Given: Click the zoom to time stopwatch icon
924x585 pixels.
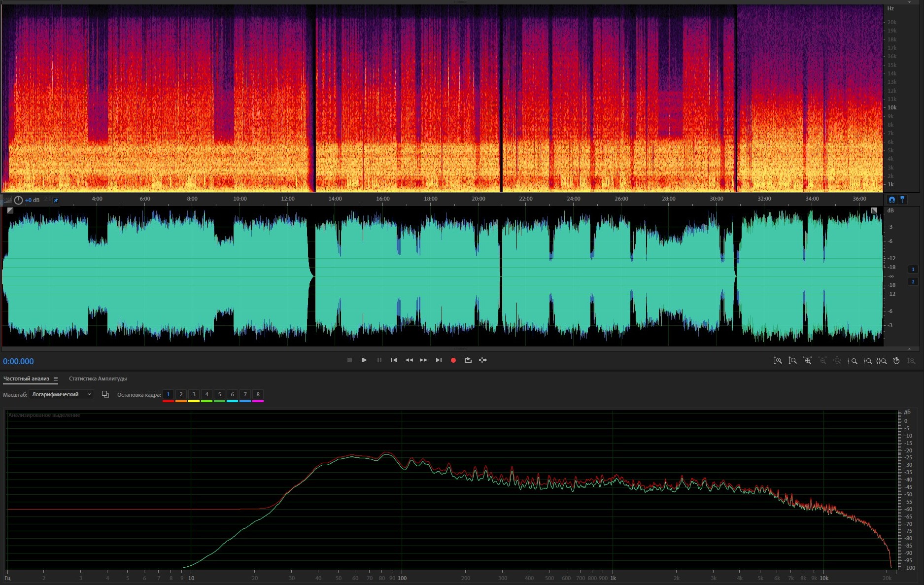Looking at the screenshot, I should (x=896, y=361).
